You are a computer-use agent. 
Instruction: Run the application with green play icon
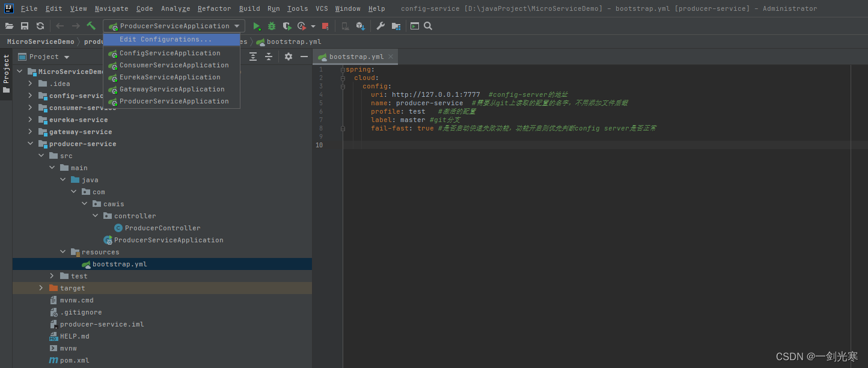[257, 26]
